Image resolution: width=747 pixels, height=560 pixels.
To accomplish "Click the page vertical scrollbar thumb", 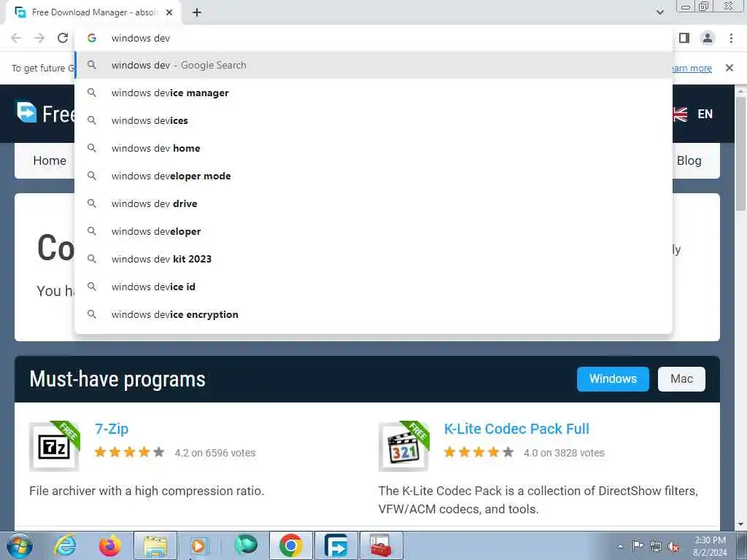I will click(740, 153).
